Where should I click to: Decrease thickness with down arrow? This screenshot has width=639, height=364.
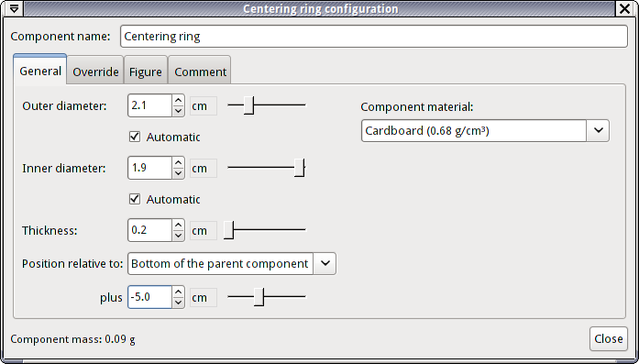pos(178,236)
